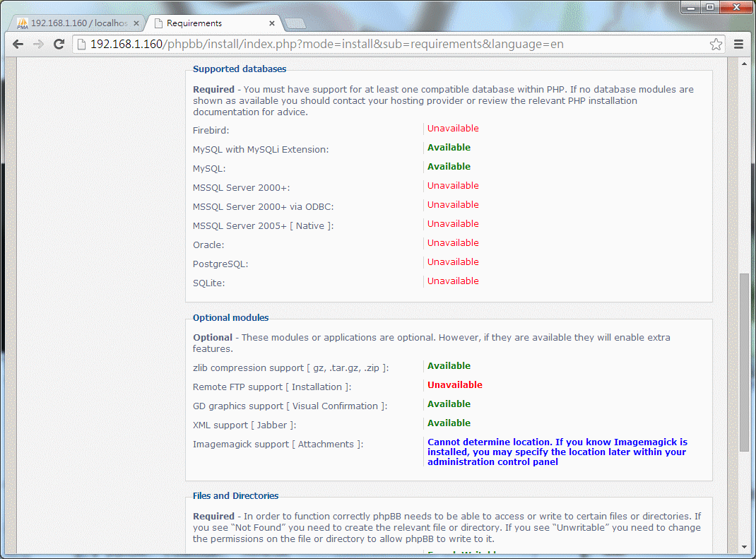Click Unavailable status for SQLite
This screenshot has width=756, height=559.
click(x=453, y=281)
